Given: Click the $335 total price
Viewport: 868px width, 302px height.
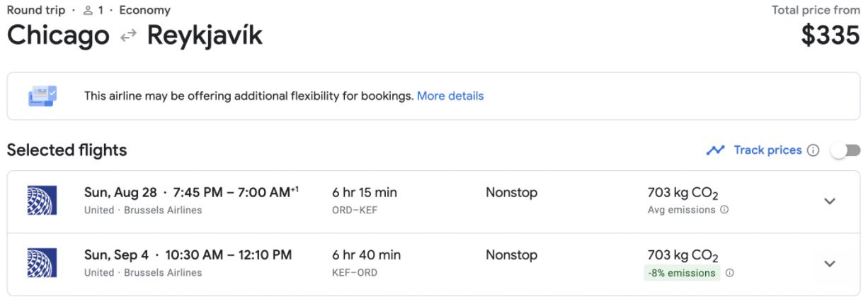Looking at the screenshot, I should pos(830,35).
